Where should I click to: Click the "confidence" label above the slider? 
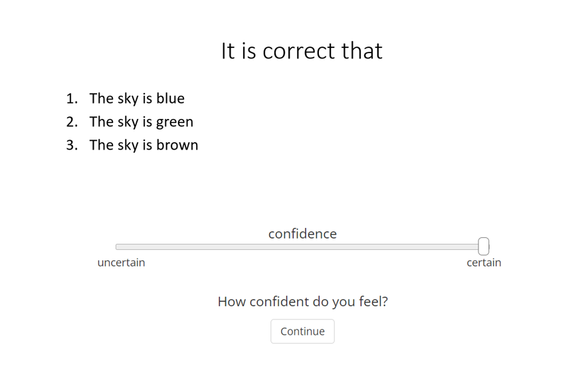click(302, 233)
